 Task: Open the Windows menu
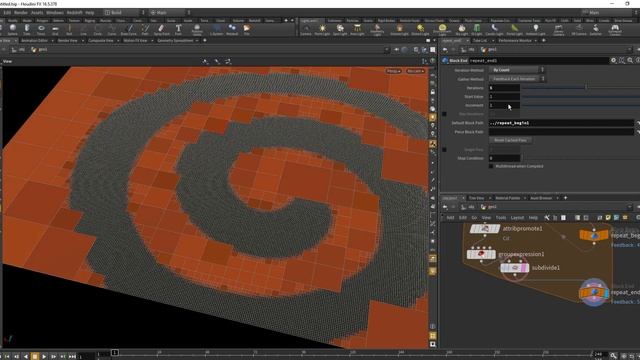click(x=55, y=13)
